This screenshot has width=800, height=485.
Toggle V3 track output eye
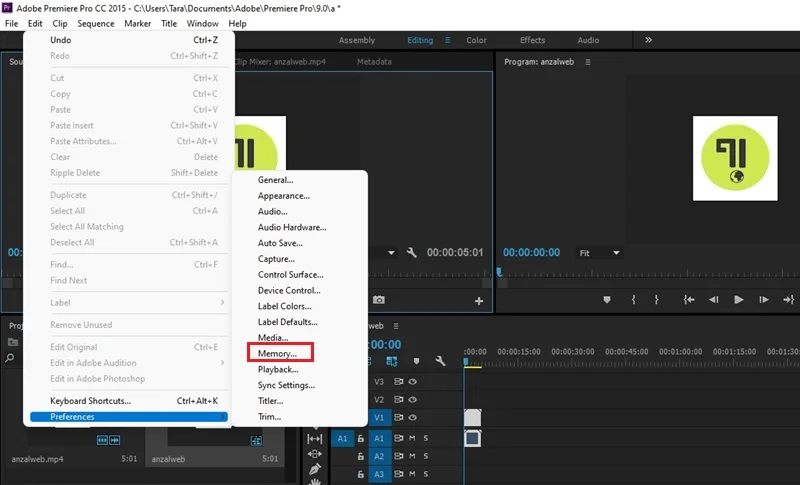pos(413,381)
